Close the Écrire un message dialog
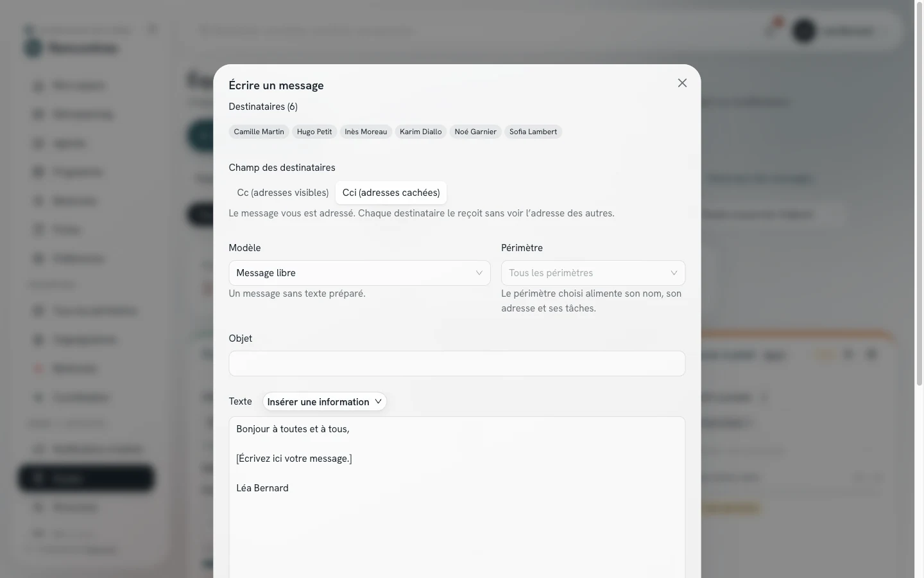The height and width of the screenshot is (578, 924). pos(682,83)
